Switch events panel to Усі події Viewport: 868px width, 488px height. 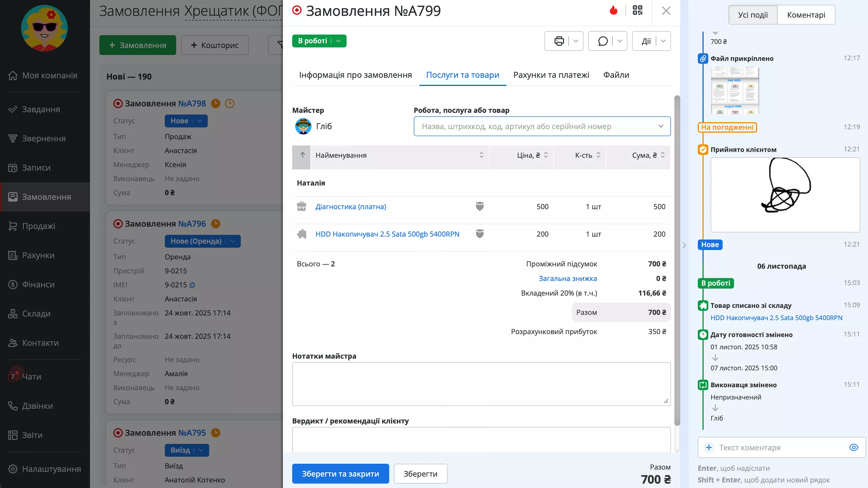coord(753,15)
